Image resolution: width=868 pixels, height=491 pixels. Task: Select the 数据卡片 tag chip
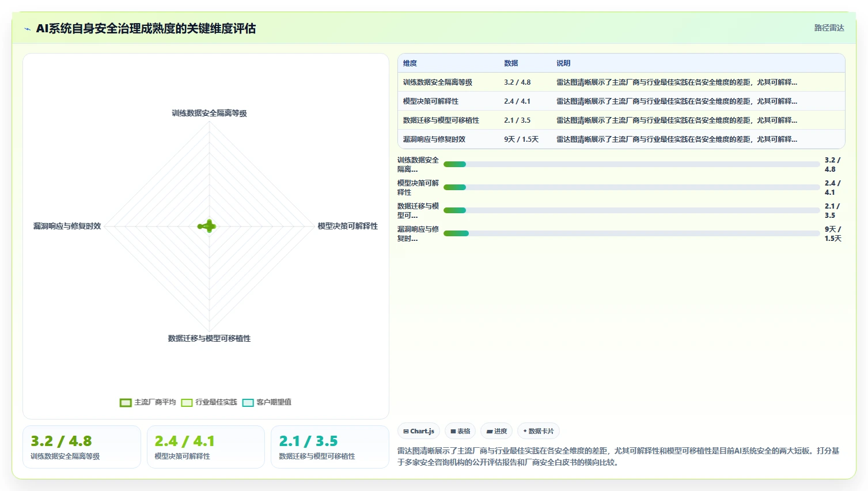[539, 431]
